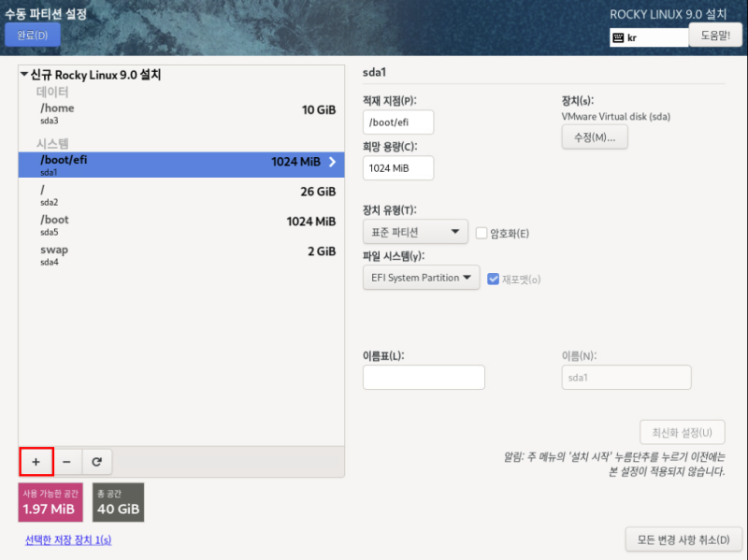Click the 데이터 category heading
Image resolution: width=748 pixels, height=560 pixels.
pyautogui.click(x=52, y=92)
